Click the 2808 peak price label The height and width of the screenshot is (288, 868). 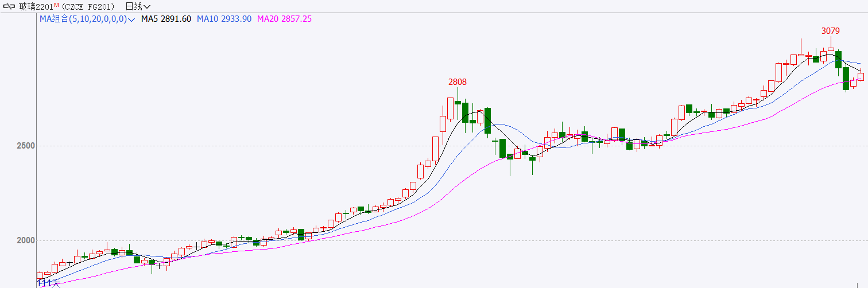point(458,81)
